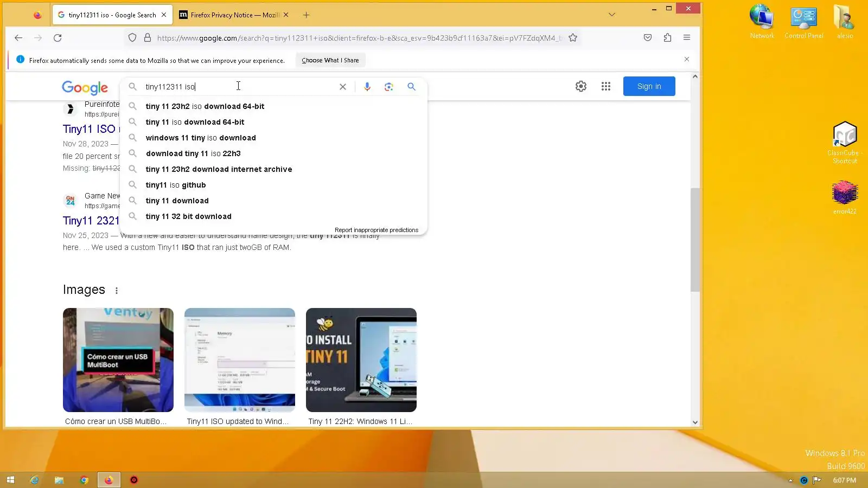The width and height of the screenshot is (868, 488).
Task: Open File Explorer from the taskbar
Action: click(x=59, y=480)
